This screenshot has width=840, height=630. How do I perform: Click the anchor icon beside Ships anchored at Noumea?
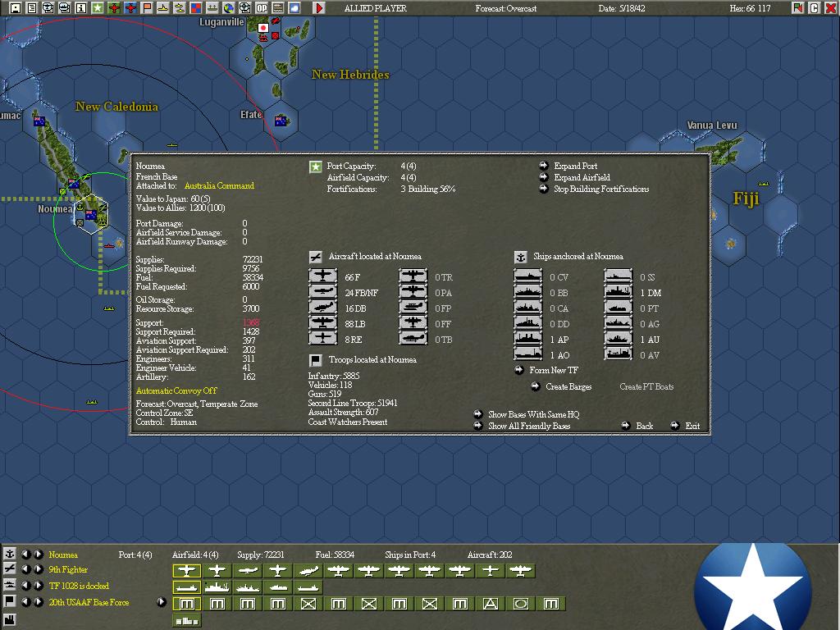pos(520,257)
